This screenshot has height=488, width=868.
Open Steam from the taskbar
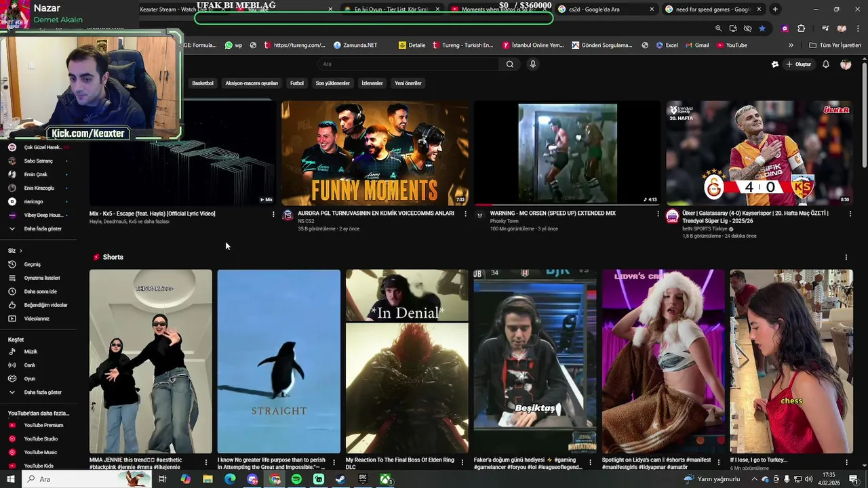(340, 479)
